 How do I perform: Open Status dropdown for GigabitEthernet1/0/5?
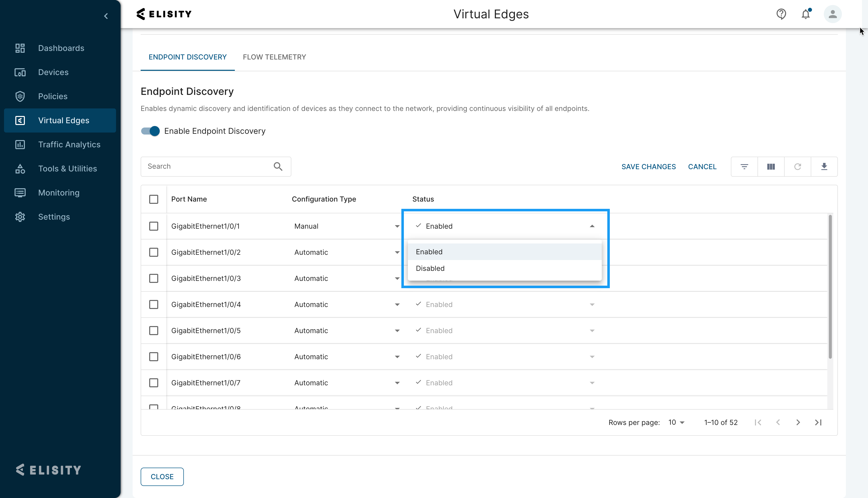coord(592,330)
